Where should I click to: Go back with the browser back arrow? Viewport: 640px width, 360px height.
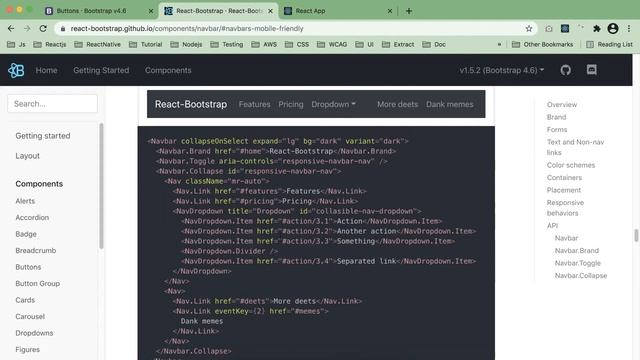coord(11,29)
